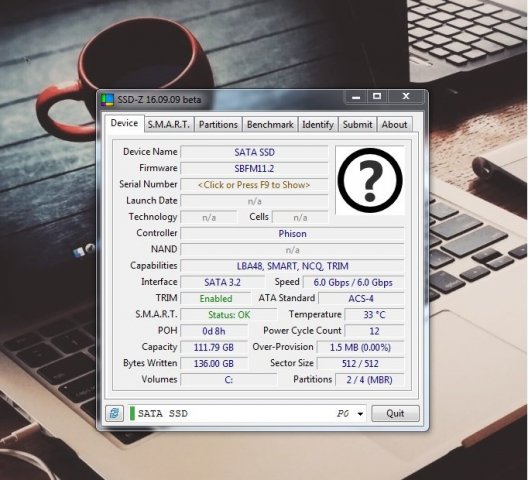This screenshot has height=480, width=528.
Task: Close the SSD-Z window
Action: point(406,97)
